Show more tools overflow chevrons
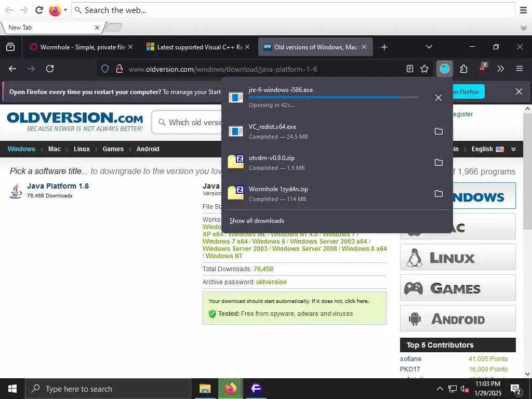This screenshot has width=532, height=399. [500, 69]
